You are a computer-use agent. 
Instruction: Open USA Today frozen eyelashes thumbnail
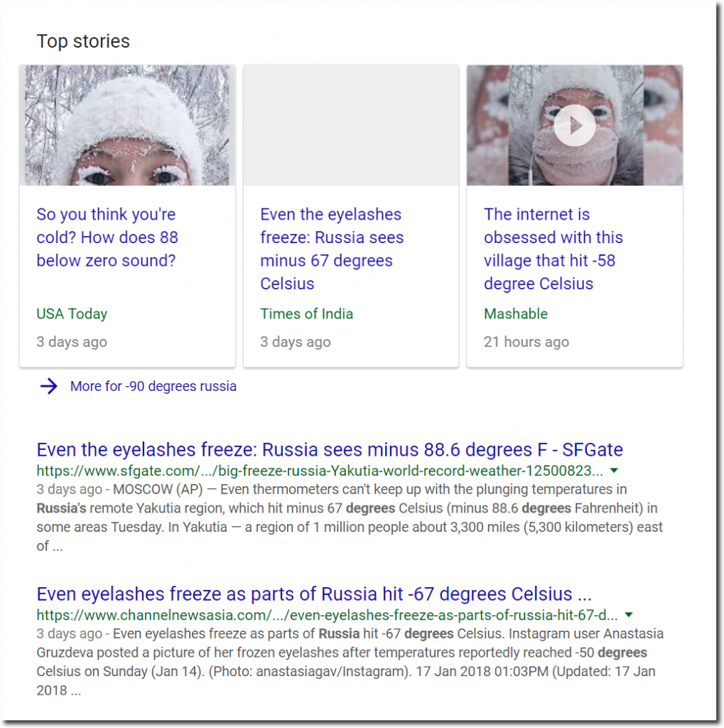[x=127, y=125]
